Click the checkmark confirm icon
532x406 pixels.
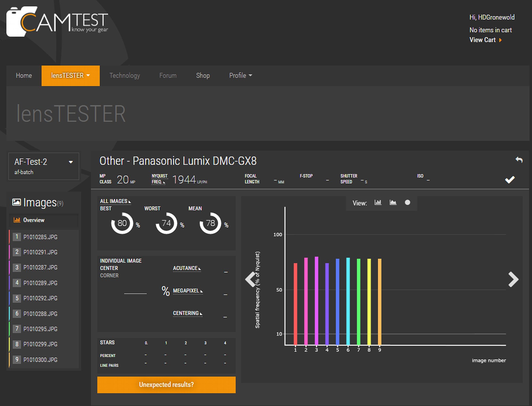[510, 180]
